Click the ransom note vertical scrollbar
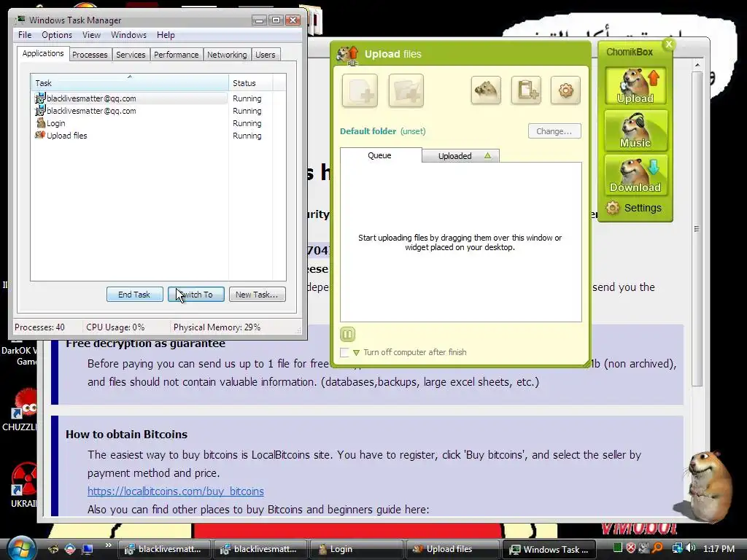This screenshot has height=560, width=747. [697, 228]
